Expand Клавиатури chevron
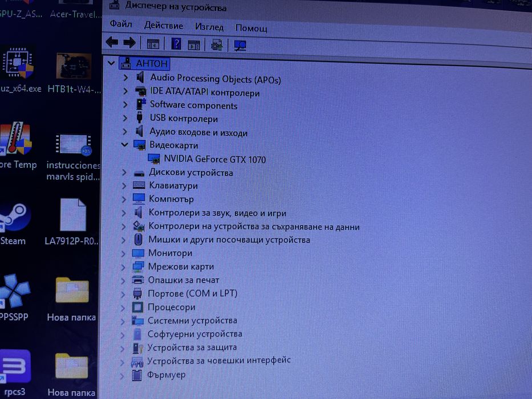 (124, 186)
